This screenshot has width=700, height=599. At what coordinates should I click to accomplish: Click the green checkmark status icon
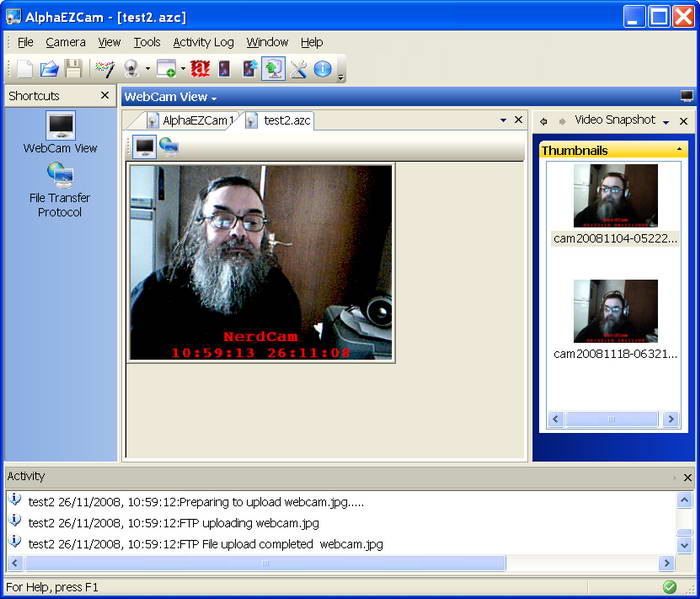tap(669, 587)
